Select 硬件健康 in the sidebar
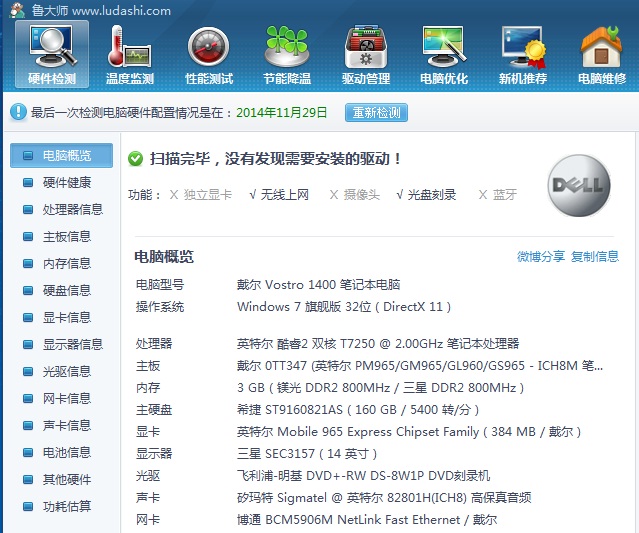The image size is (639, 533). pyautogui.click(x=66, y=183)
